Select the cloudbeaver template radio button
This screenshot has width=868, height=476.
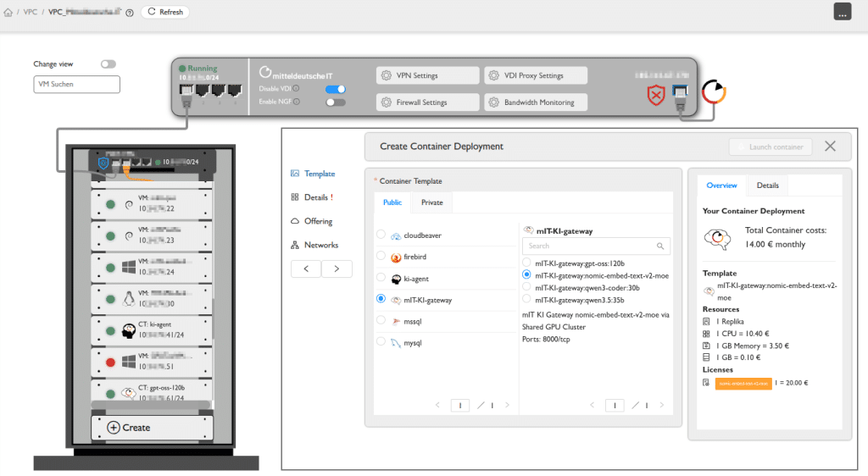(x=381, y=235)
